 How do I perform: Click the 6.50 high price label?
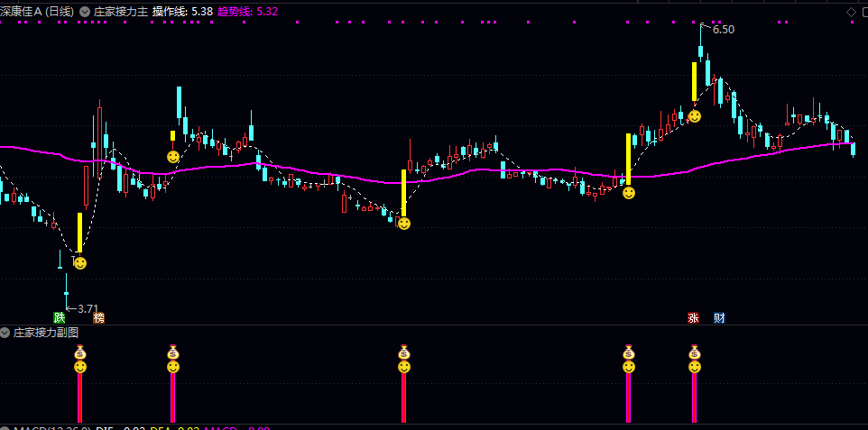(724, 30)
